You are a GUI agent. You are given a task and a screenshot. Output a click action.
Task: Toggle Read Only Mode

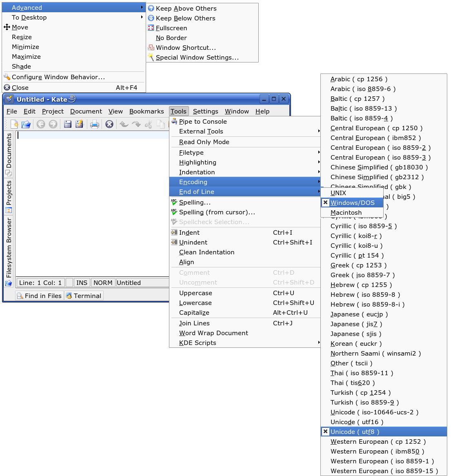coord(245,142)
